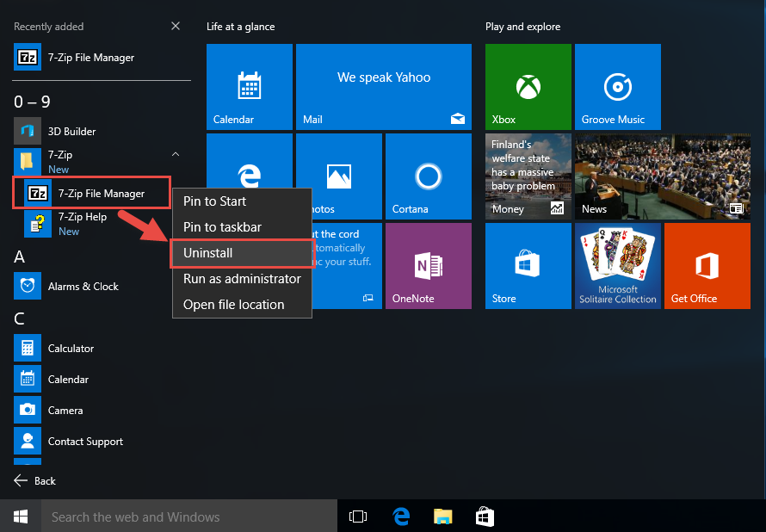Launch the Camera app
Screen dimensions: 766x532
[101, 411]
